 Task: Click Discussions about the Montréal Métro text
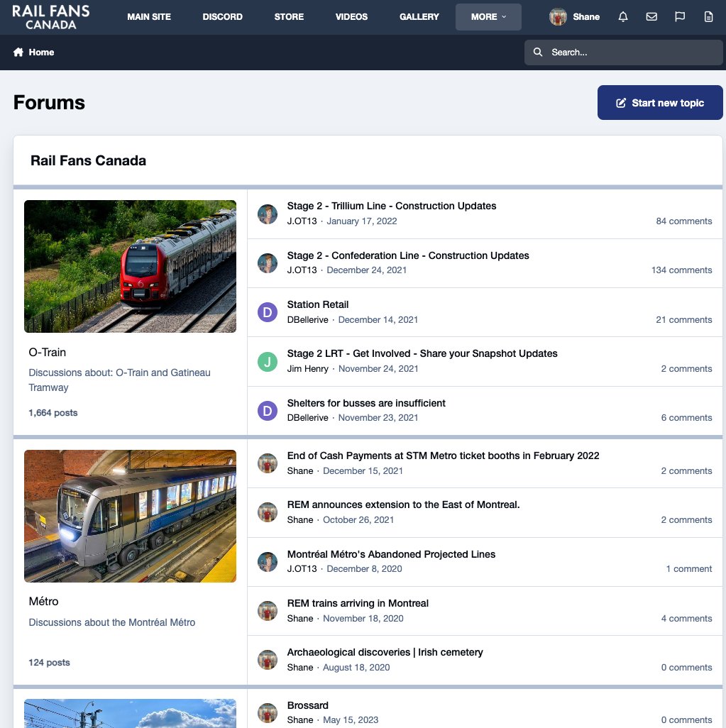(112, 622)
